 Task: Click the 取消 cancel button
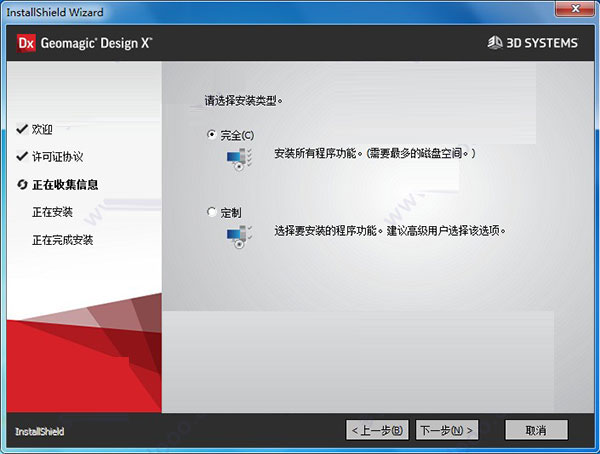coord(536,430)
